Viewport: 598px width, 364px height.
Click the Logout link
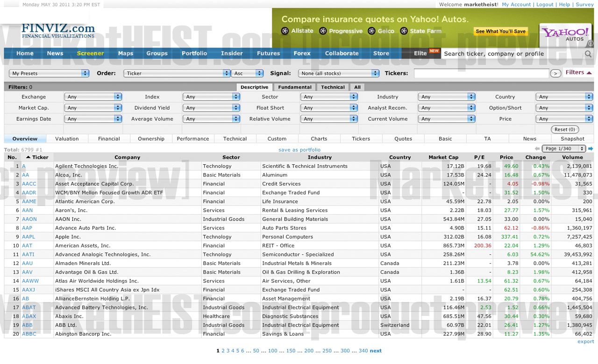545,5
